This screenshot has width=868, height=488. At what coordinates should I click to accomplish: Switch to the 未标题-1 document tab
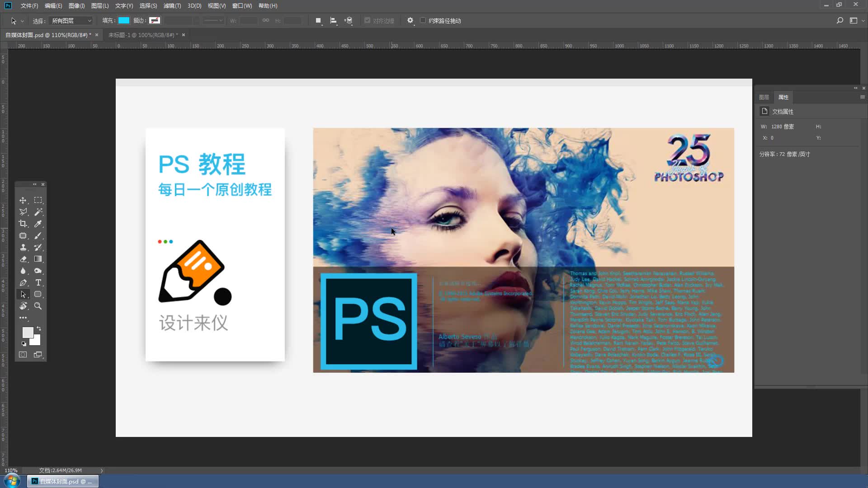[x=143, y=35]
